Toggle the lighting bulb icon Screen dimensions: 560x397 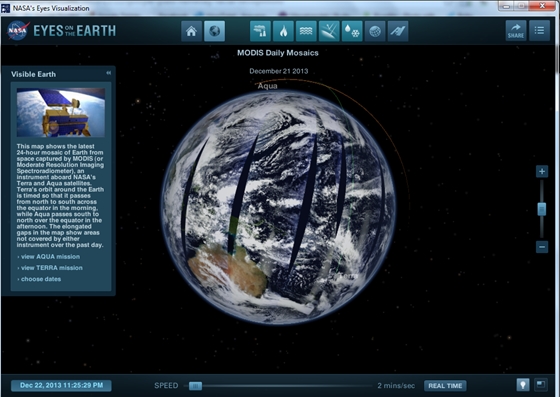[523, 385]
